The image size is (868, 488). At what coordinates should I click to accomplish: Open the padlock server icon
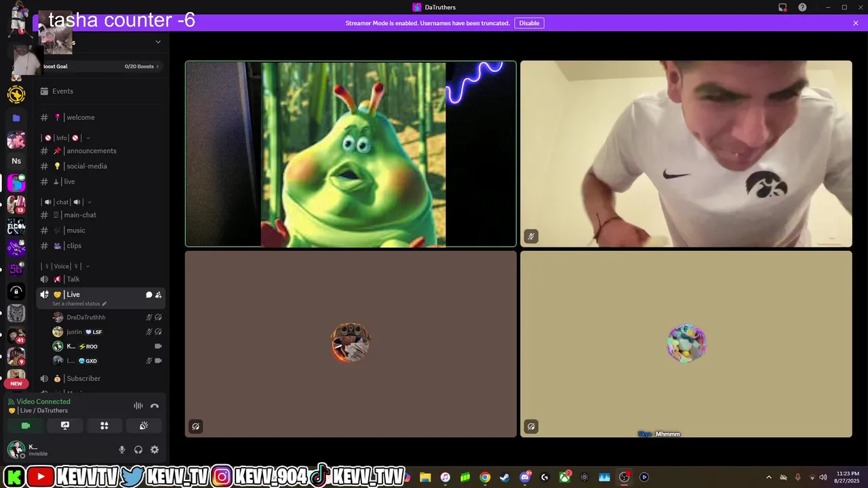(x=16, y=291)
